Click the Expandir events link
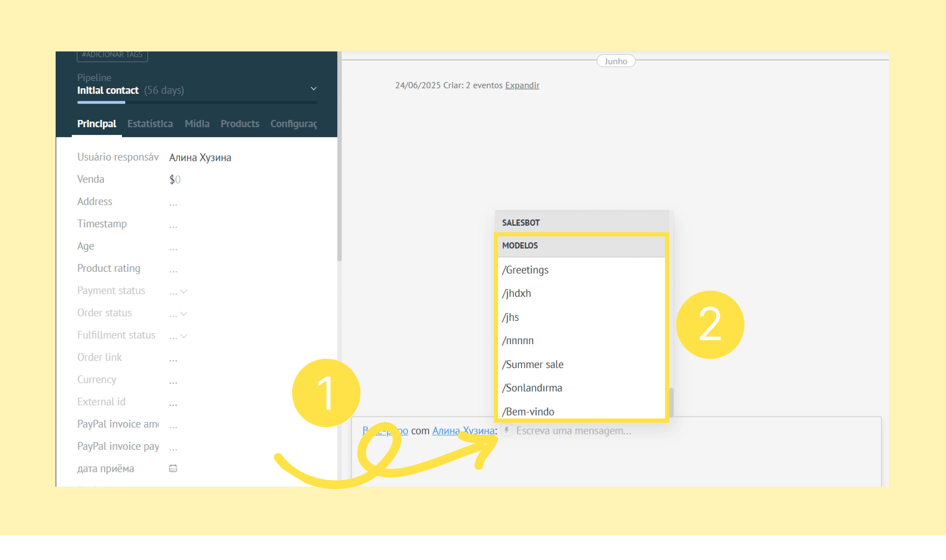The width and height of the screenshot is (946, 560). coord(522,85)
